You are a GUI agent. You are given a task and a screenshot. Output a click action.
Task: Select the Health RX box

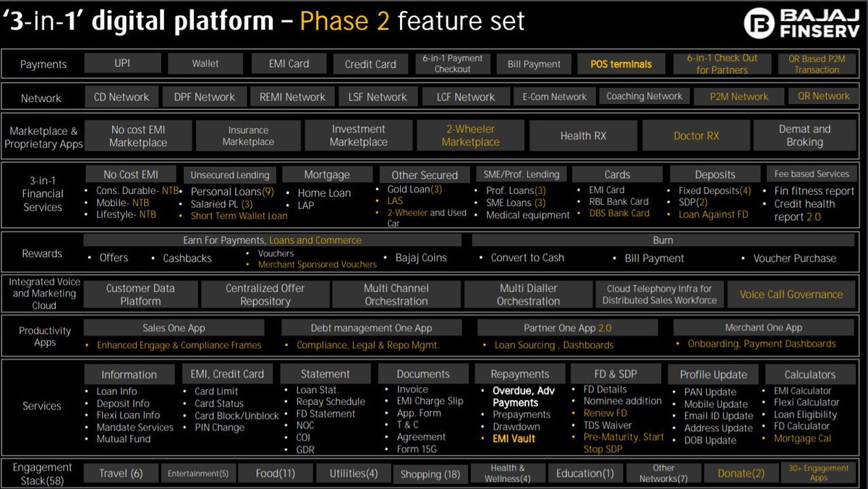[583, 135]
